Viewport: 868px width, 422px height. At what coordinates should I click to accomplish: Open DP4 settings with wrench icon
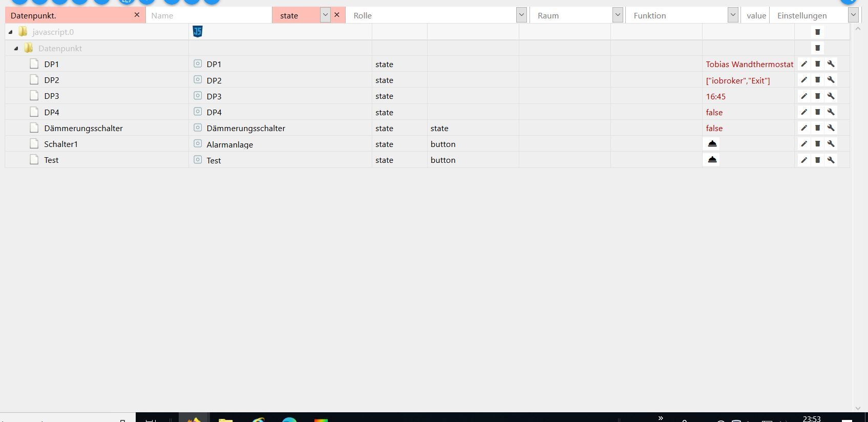pyautogui.click(x=831, y=112)
